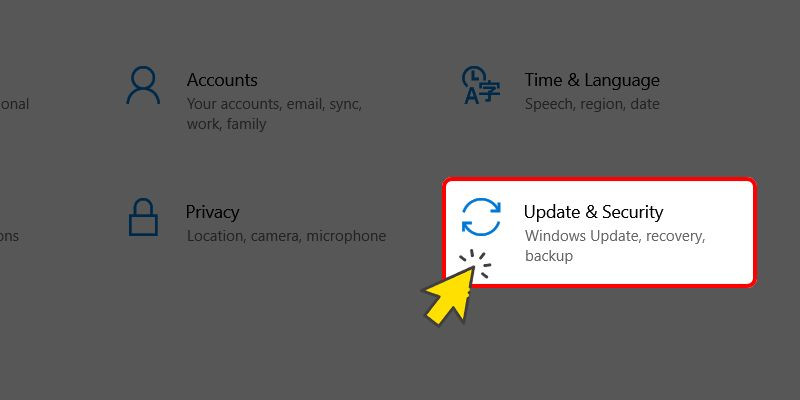This screenshot has width=800, height=400.
Task: Click the 'Location, camera, microphone' description
Action: pyautogui.click(x=286, y=236)
